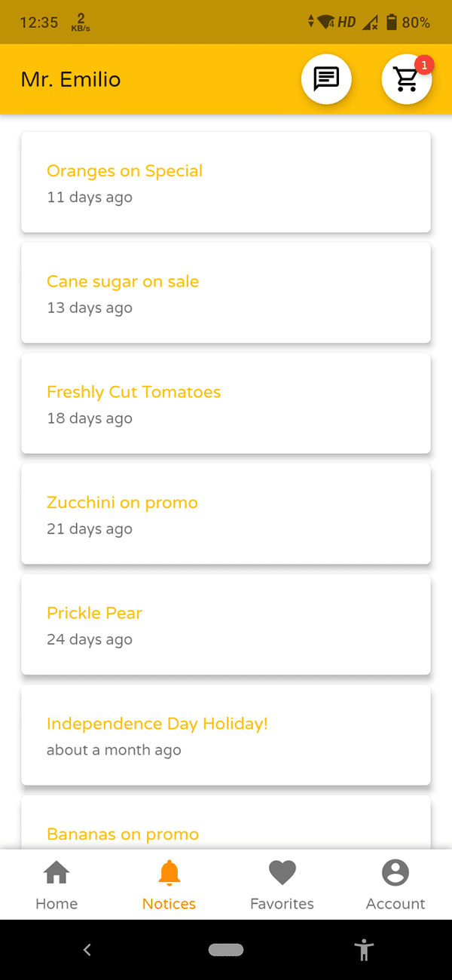Open the Zucchini on promo notice

tap(226, 514)
